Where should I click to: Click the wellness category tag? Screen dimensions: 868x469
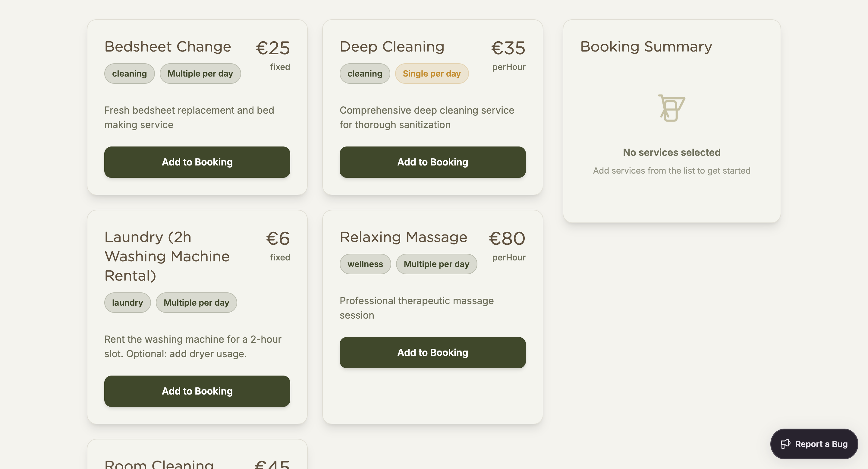(x=365, y=264)
